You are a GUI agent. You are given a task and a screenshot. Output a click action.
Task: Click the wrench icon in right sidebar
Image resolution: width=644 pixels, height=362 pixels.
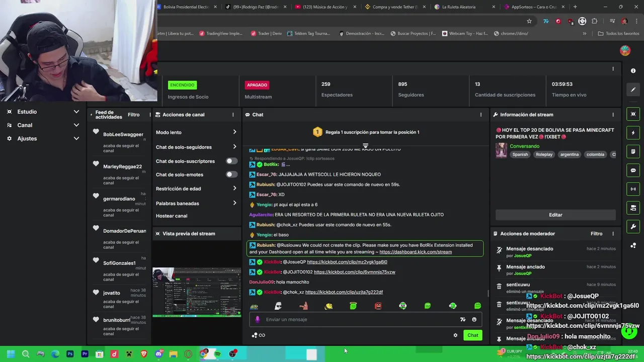633,227
